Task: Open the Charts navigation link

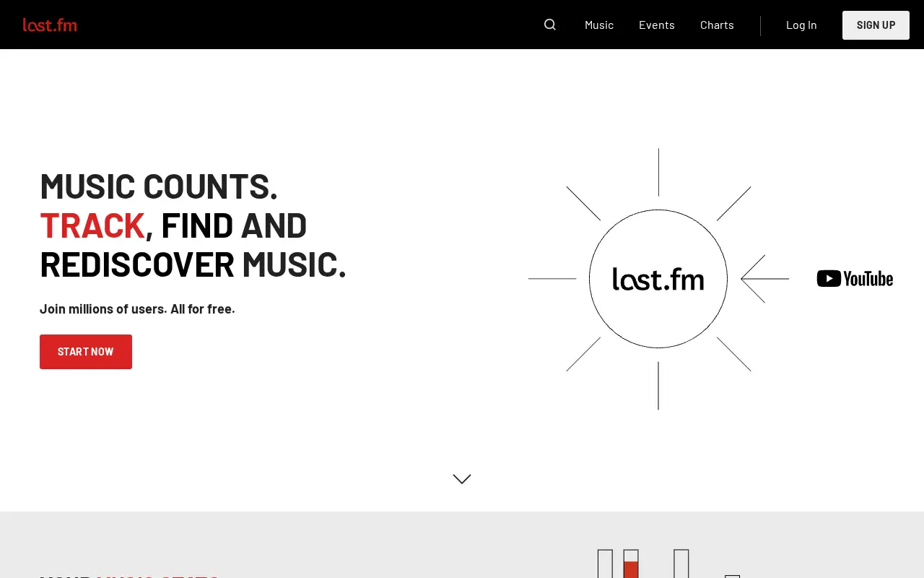Action: coord(717,25)
